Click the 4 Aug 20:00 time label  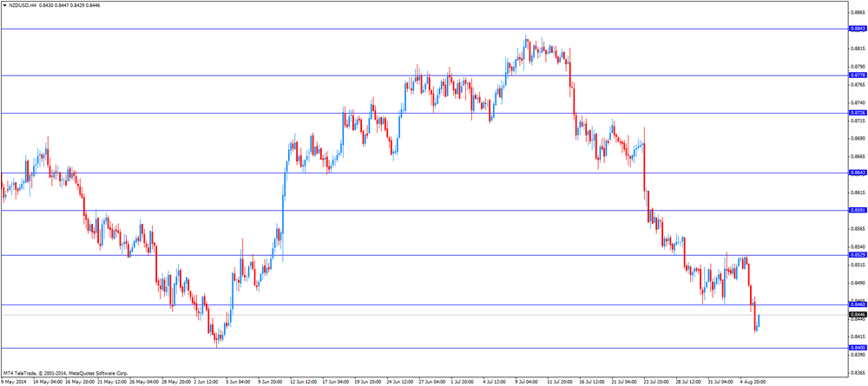pyautogui.click(x=753, y=383)
